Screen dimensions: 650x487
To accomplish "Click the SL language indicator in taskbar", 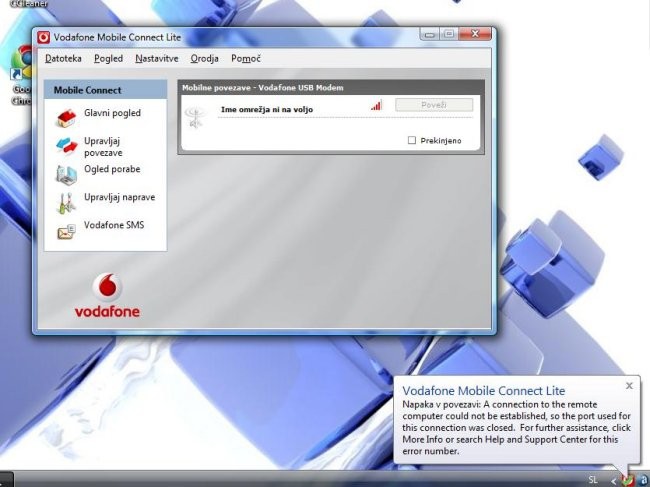I will (592, 480).
